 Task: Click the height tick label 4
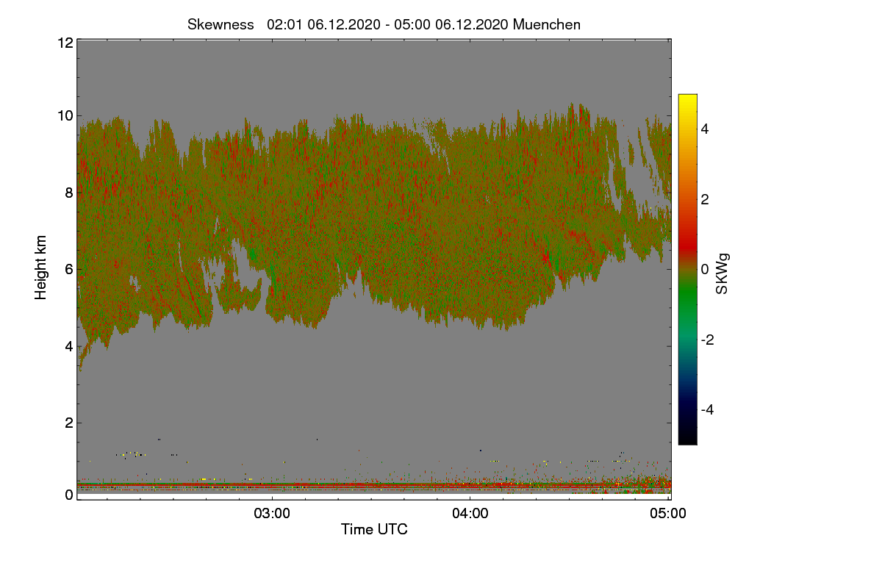(x=68, y=345)
